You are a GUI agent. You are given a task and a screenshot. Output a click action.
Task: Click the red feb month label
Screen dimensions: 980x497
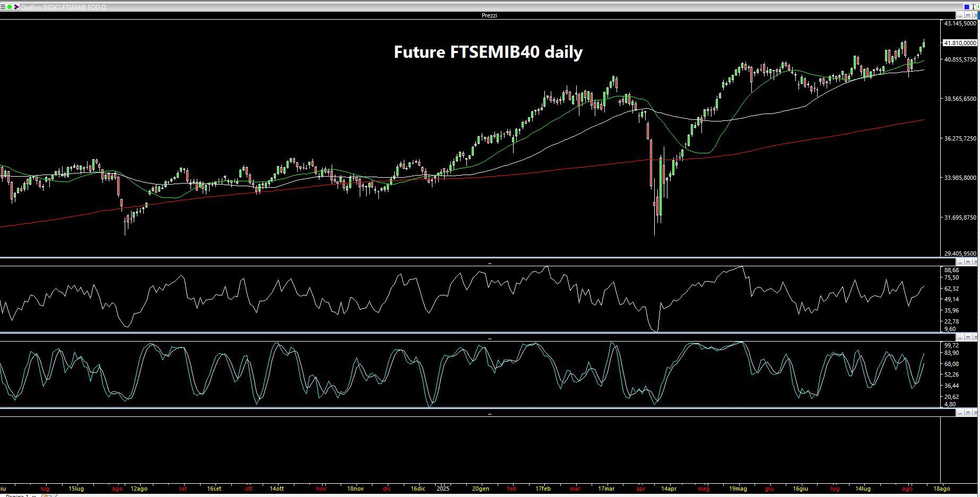(x=512, y=489)
